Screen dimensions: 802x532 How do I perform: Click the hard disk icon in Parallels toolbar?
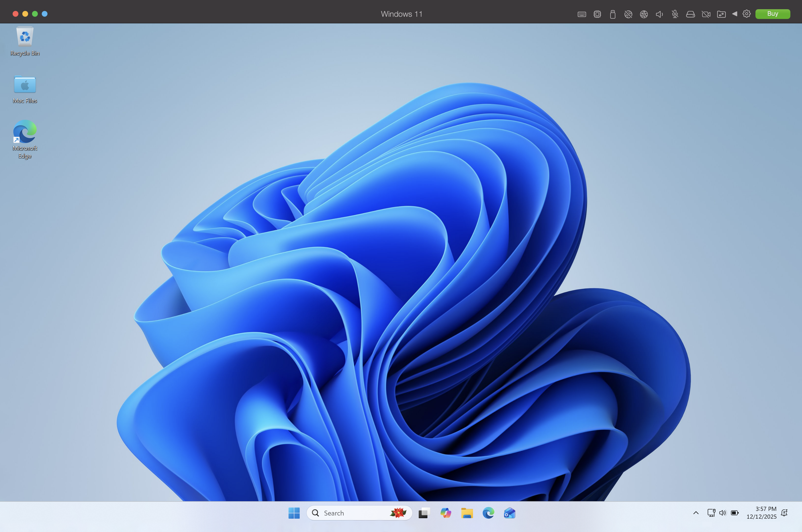click(690, 14)
